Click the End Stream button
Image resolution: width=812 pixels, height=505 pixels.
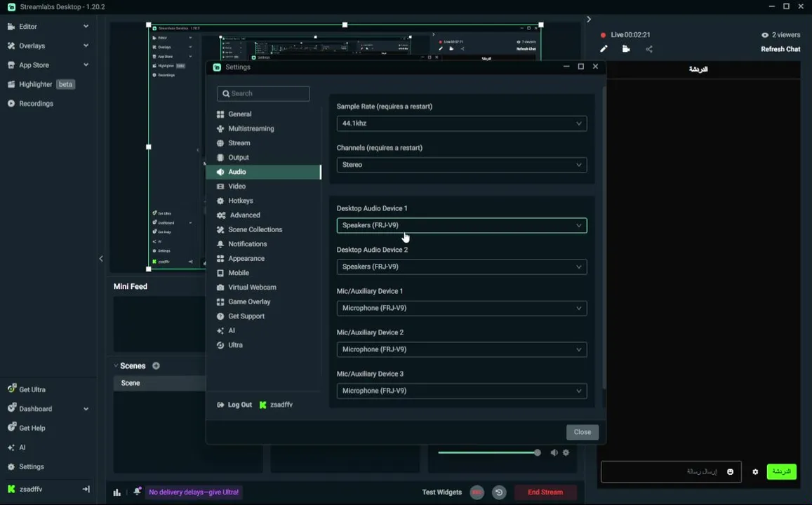tap(545, 492)
